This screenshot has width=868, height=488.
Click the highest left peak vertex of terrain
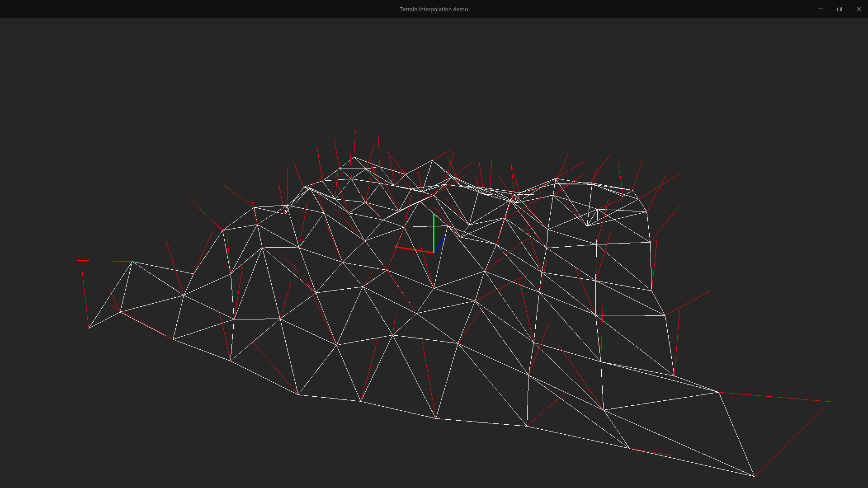(x=354, y=157)
